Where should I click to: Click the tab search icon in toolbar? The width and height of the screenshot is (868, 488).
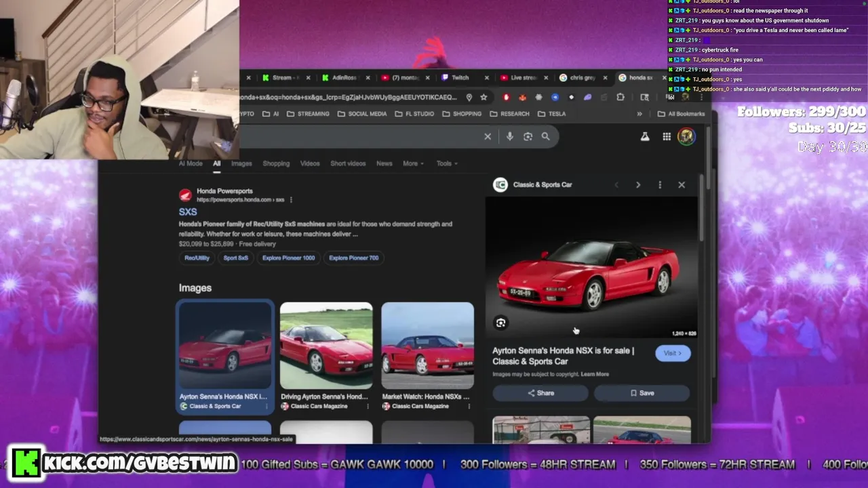pyautogui.click(x=645, y=98)
